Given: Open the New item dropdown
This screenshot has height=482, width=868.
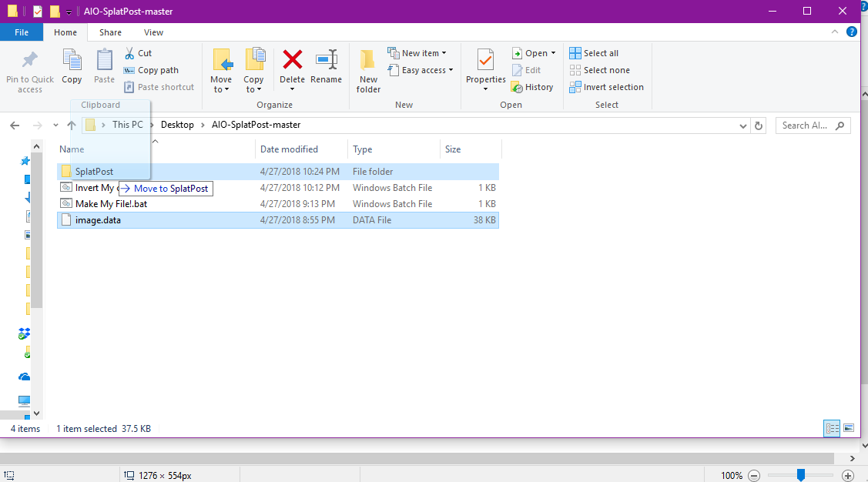Looking at the screenshot, I should click(x=421, y=53).
